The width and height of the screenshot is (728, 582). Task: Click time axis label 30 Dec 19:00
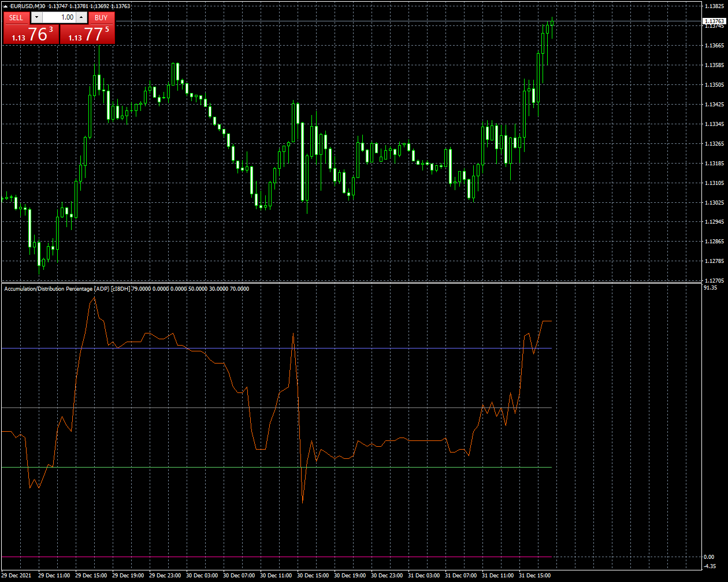coord(350,576)
